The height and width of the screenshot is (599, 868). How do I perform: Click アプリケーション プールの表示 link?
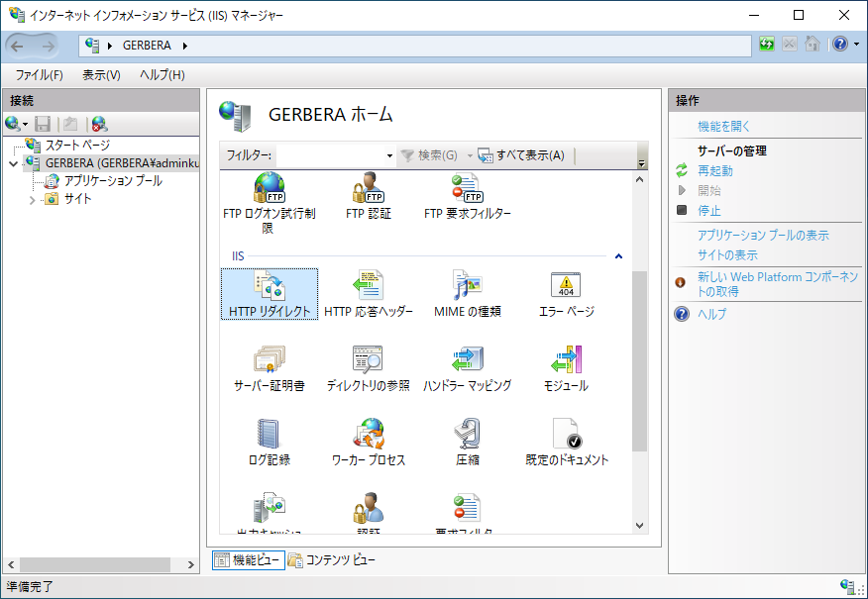click(763, 235)
